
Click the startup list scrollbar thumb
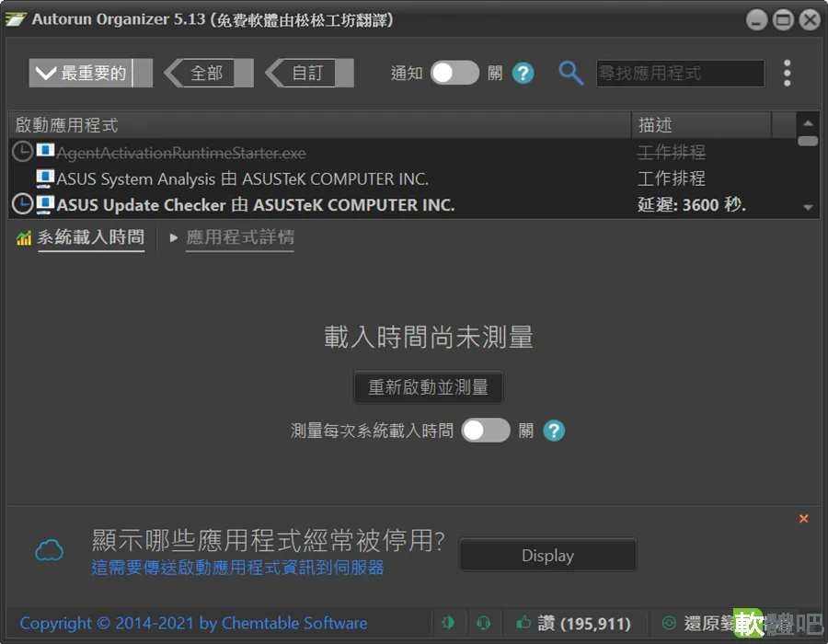pos(808,141)
